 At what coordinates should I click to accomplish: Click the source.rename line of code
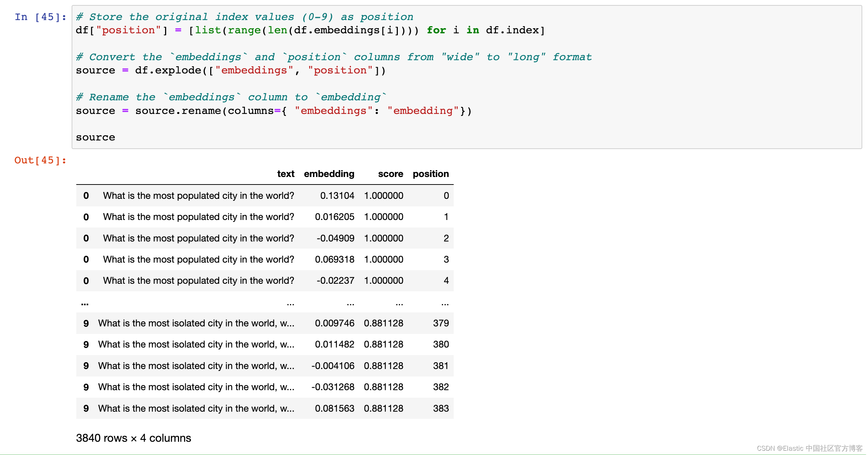[274, 111]
